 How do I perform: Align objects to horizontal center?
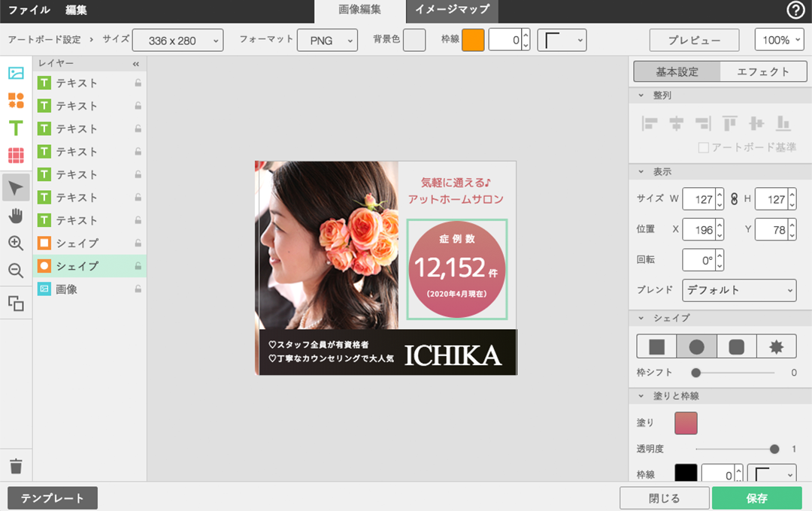[677, 123]
